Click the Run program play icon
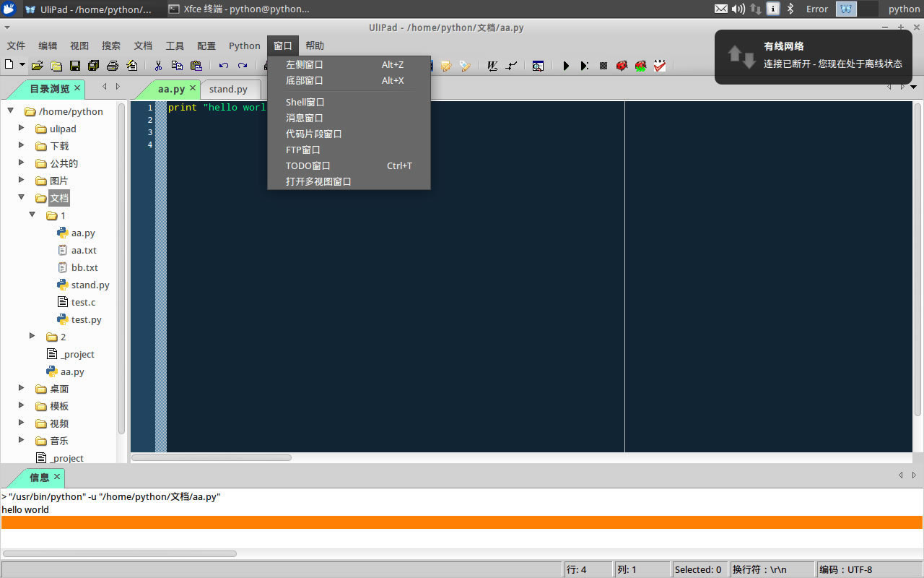 click(566, 66)
